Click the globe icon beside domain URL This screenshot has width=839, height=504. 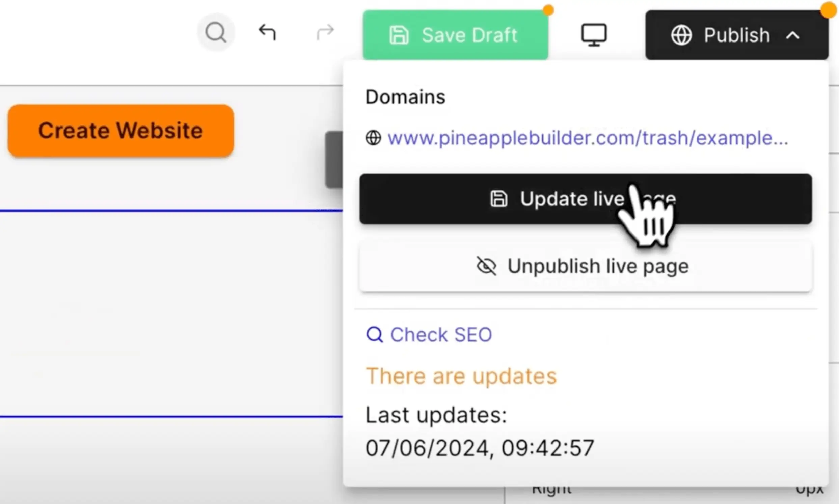[373, 138]
